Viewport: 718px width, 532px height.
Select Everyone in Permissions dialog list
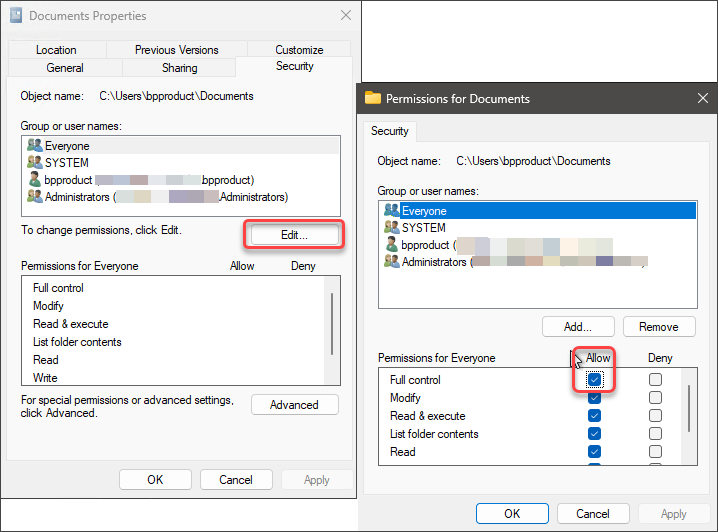pyautogui.click(x=538, y=211)
